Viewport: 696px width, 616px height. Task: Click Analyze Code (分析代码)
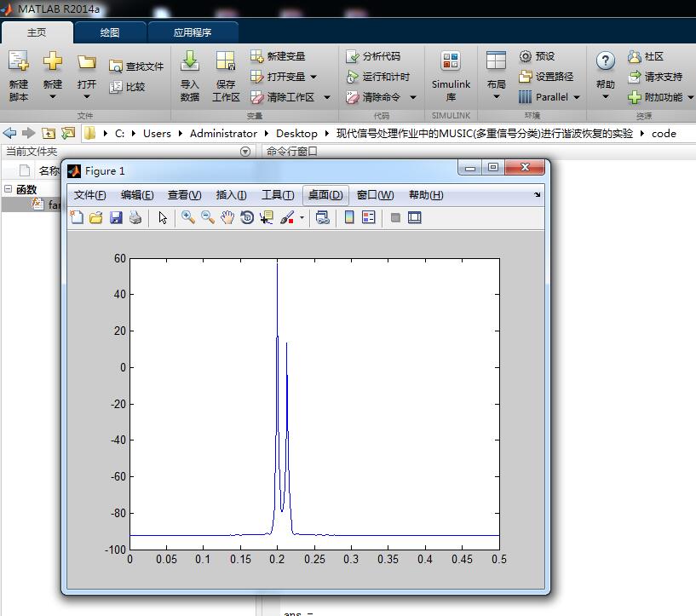(x=373, y=56)
